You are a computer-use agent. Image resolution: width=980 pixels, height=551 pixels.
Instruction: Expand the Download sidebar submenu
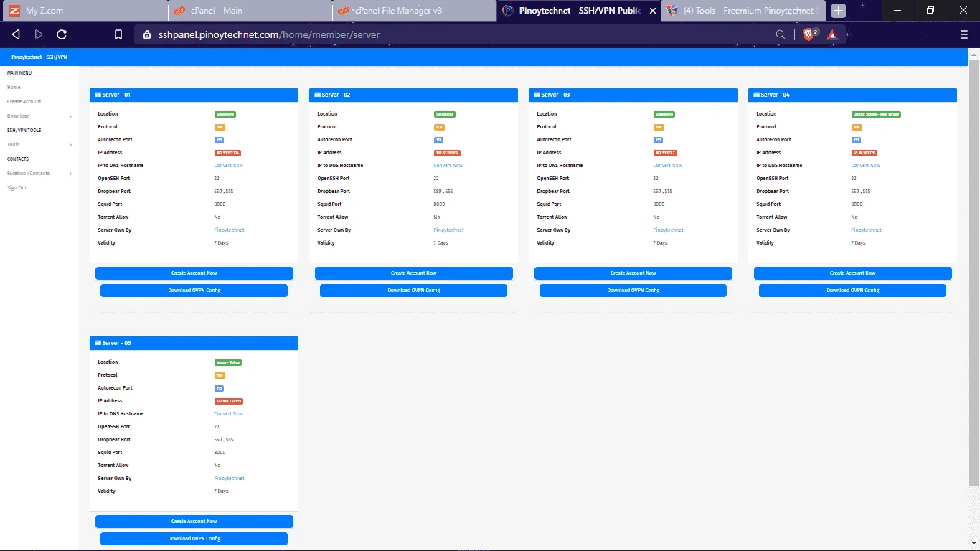(39, 116)
